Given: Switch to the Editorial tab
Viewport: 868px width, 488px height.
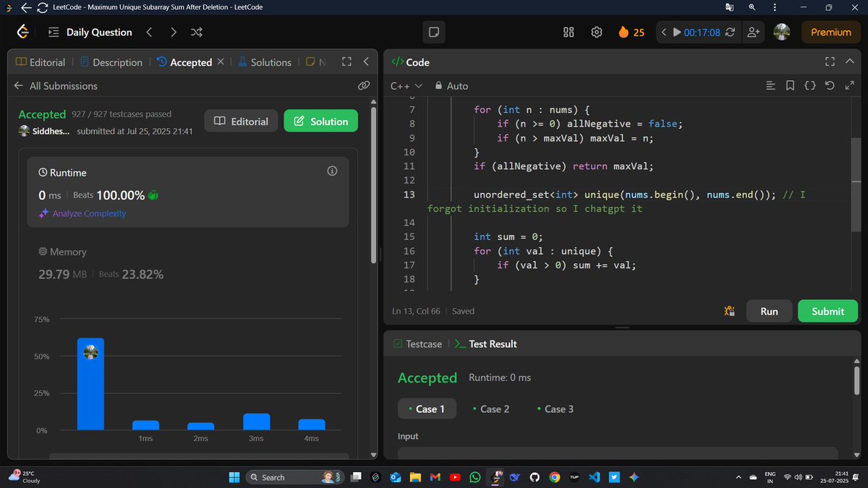Looking at the screenshot, I should coord(41,62).
